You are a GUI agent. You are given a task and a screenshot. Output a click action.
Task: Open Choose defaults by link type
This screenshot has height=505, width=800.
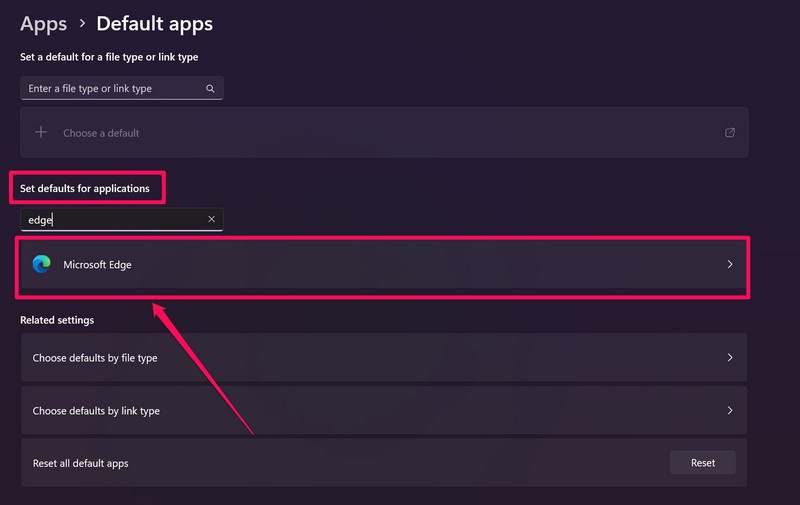coord(96,411)
